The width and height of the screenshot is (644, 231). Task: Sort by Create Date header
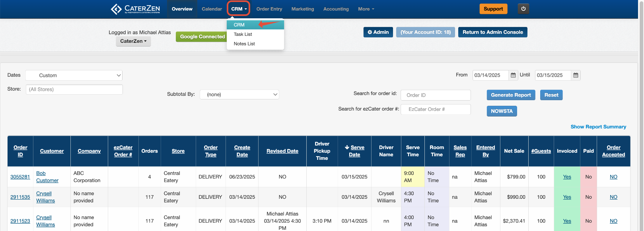pos(242,151)
